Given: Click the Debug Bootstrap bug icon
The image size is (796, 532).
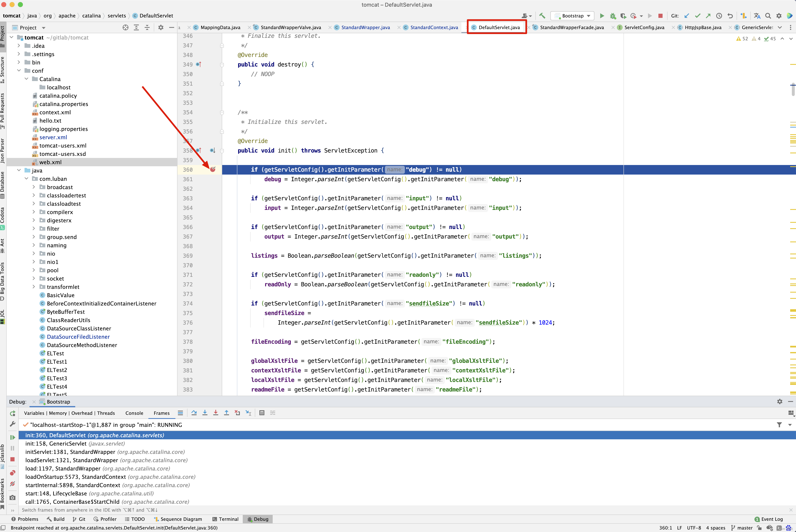Looking at the screenshot, I should (x=613, y=16).
